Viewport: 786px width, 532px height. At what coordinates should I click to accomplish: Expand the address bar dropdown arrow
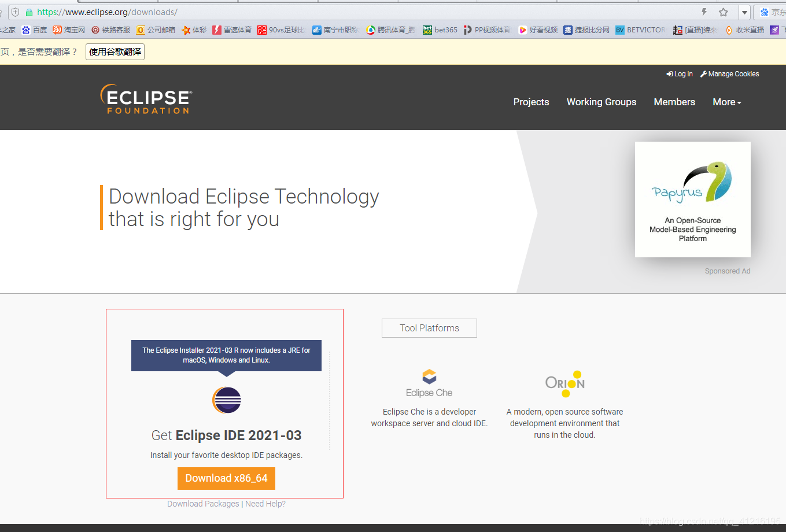coord(745,12)
